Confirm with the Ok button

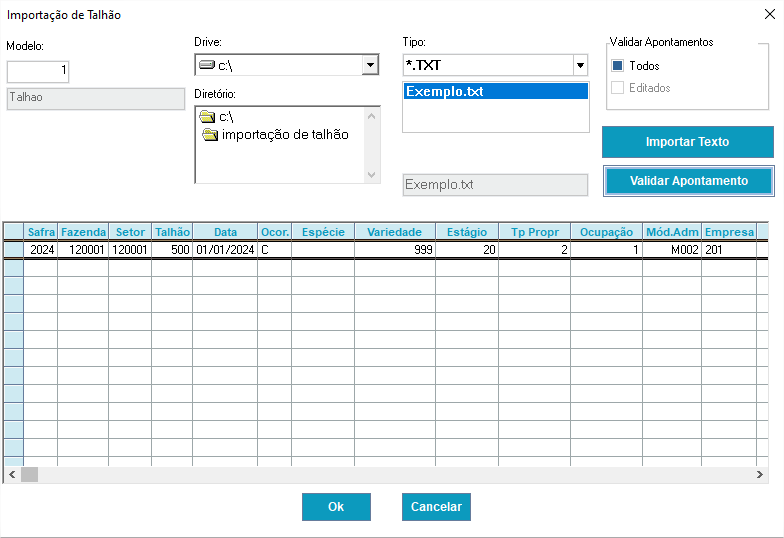coord(336,507)
